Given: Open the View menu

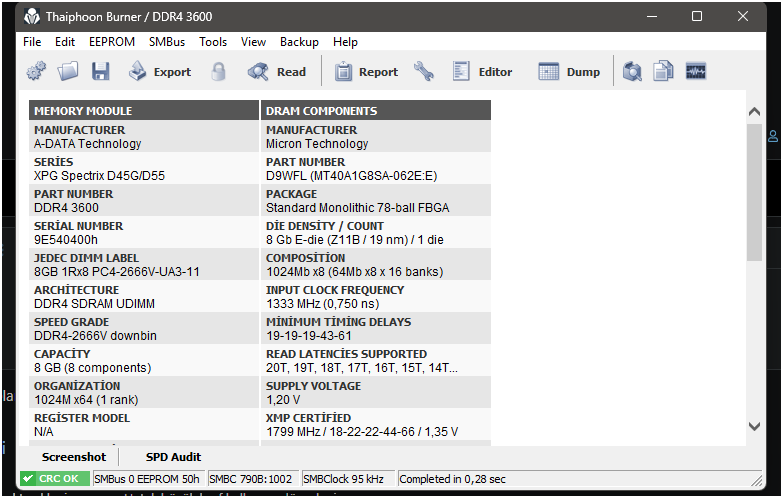Looking at the screenshot, I should tap(253, 42).
